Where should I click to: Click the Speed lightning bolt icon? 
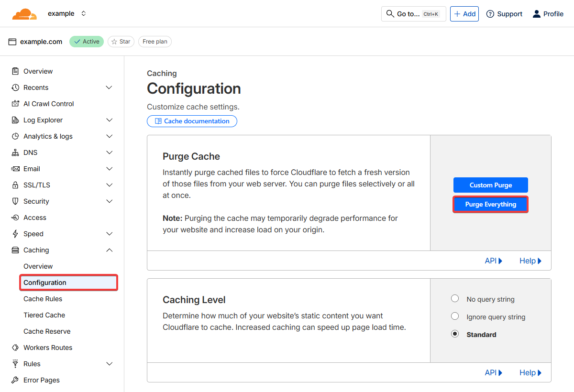point(15,234)
